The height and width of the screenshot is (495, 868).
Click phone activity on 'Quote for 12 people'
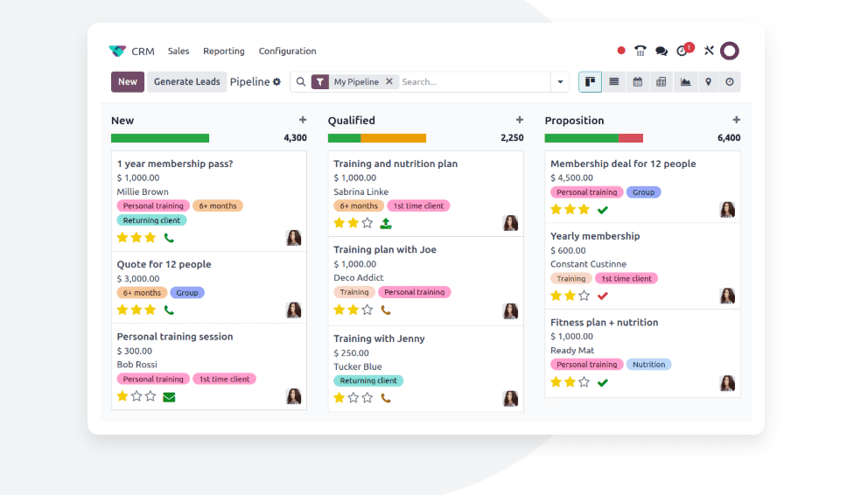coord(169,310)
